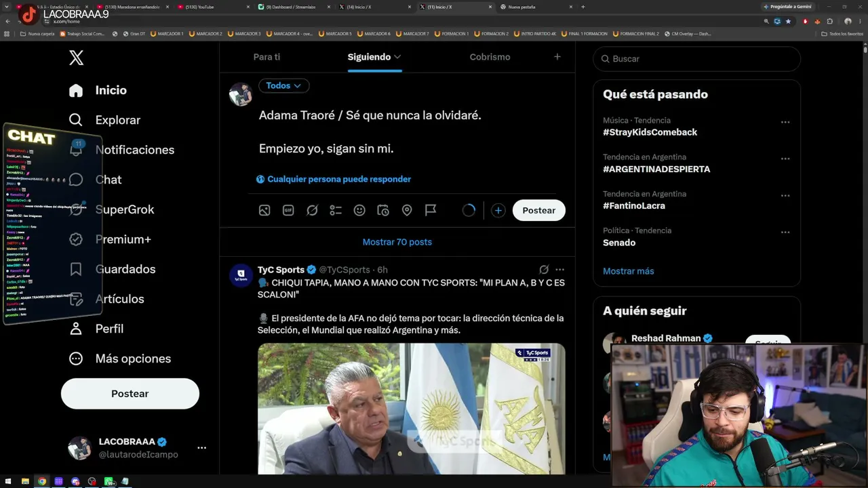Open the Notificaciones page

(121, 150)
